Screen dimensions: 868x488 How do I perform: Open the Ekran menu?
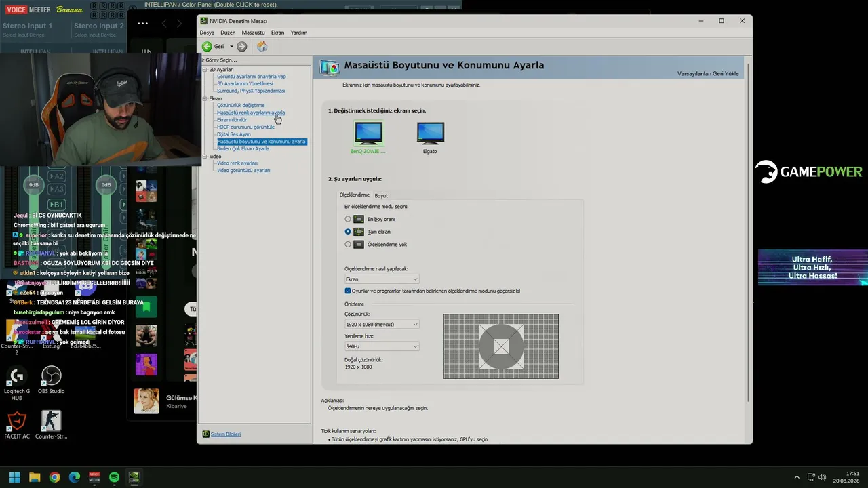pyautogui.click(x=278, y=33)
